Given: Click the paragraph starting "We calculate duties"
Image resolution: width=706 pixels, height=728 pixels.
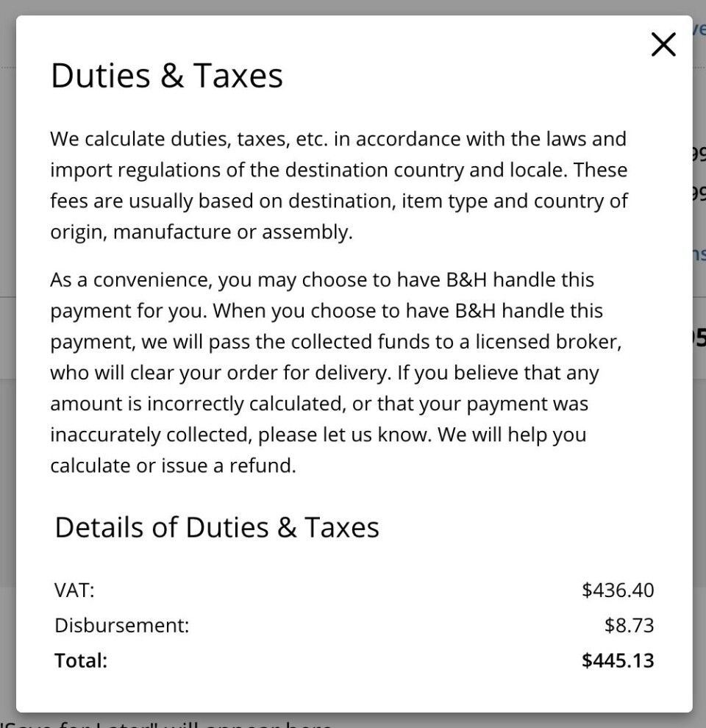Looking at the screenshot, I should (338, 185).
